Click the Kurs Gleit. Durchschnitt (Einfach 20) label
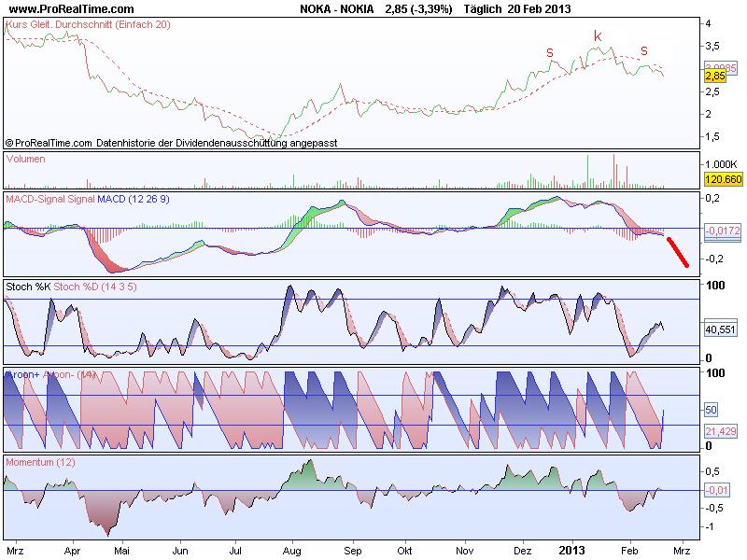This screenshot has width=747, height=560. (88, 24)
